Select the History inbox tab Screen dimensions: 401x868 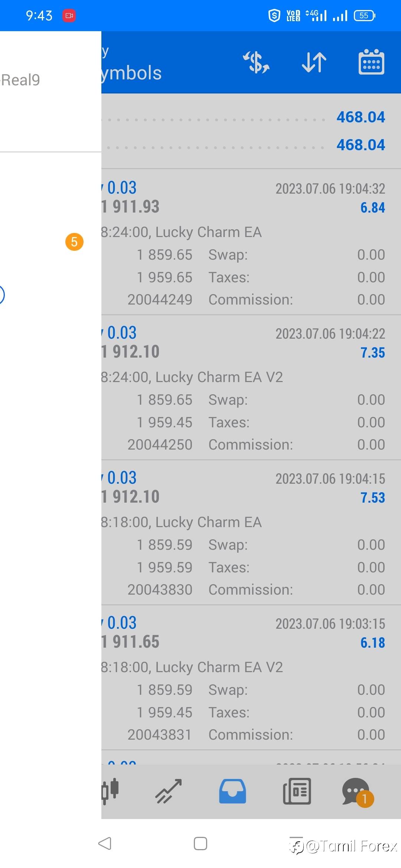(x=232, y=791)
